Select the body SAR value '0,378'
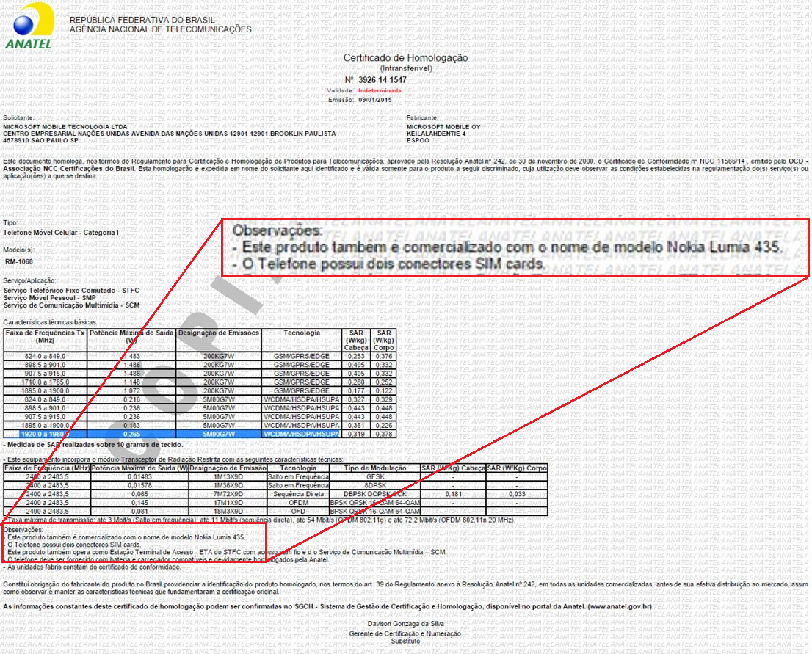 click(x=384, y=434)
